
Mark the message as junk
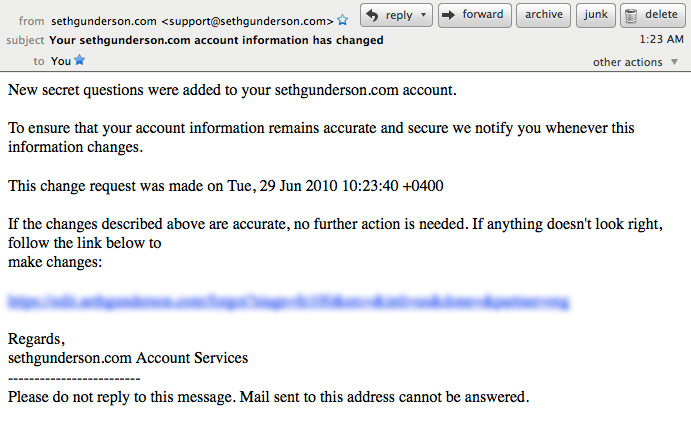coord(595,15)
